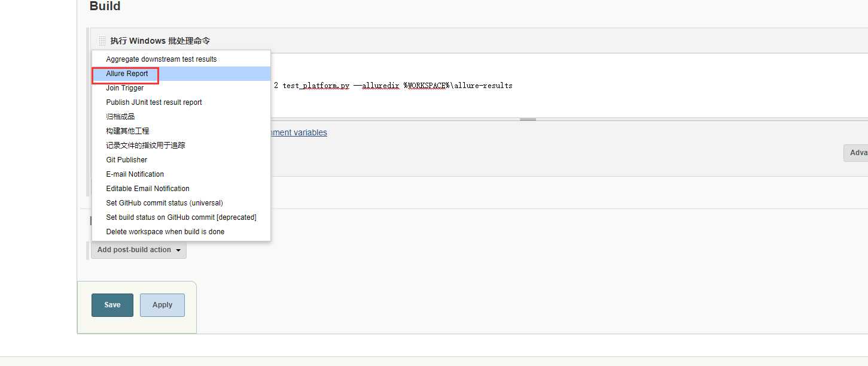Click the Advanced button at right edge

pyautogui.click(x=856, y=153)
